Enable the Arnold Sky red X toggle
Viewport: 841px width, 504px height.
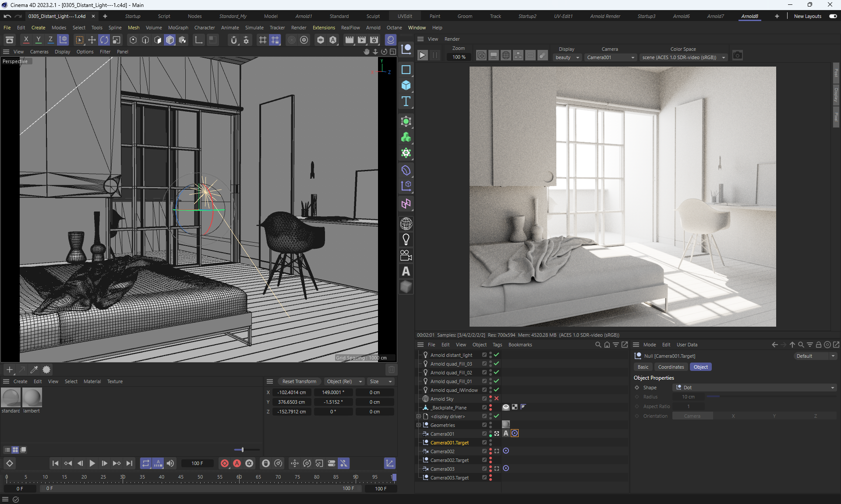[496, 399]
